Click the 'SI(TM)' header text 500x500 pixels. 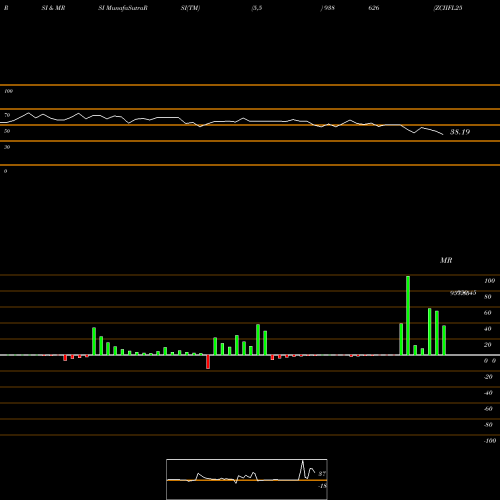pos(190,8)
